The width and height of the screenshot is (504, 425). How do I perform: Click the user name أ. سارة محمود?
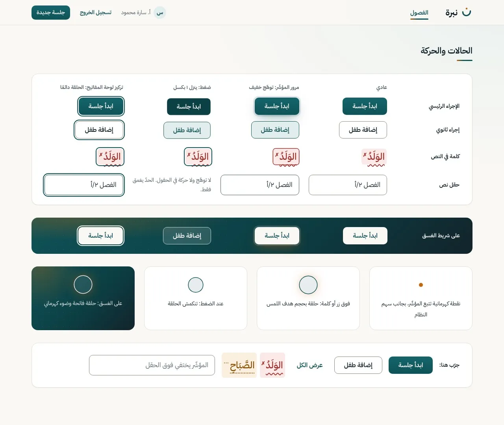click(x=136, y=13)
